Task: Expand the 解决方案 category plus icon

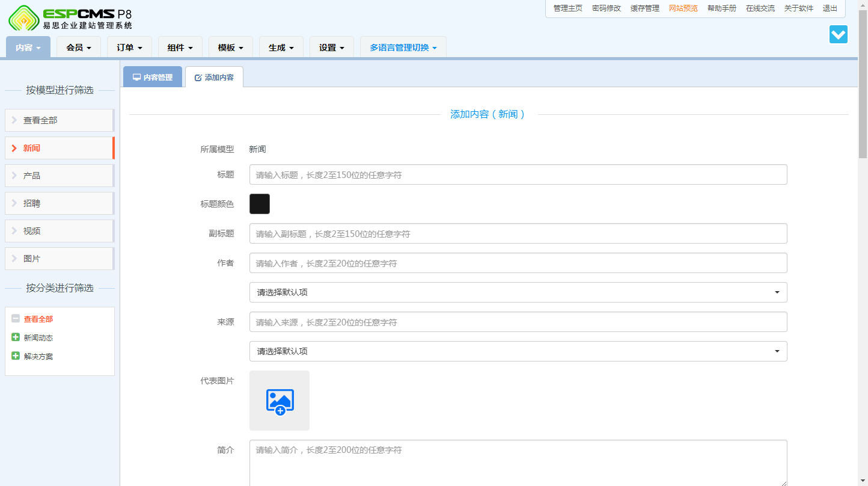Action: [16, 356]
